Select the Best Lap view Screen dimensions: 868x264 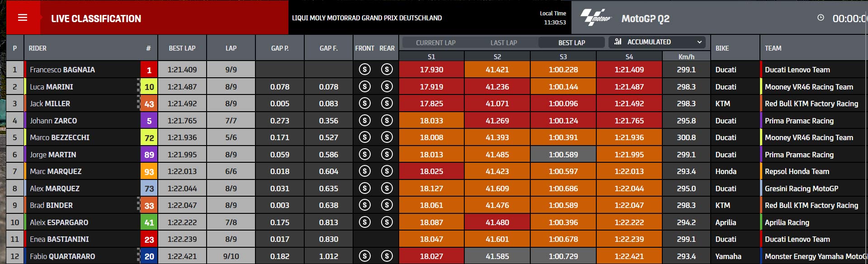tap(571, 42)
